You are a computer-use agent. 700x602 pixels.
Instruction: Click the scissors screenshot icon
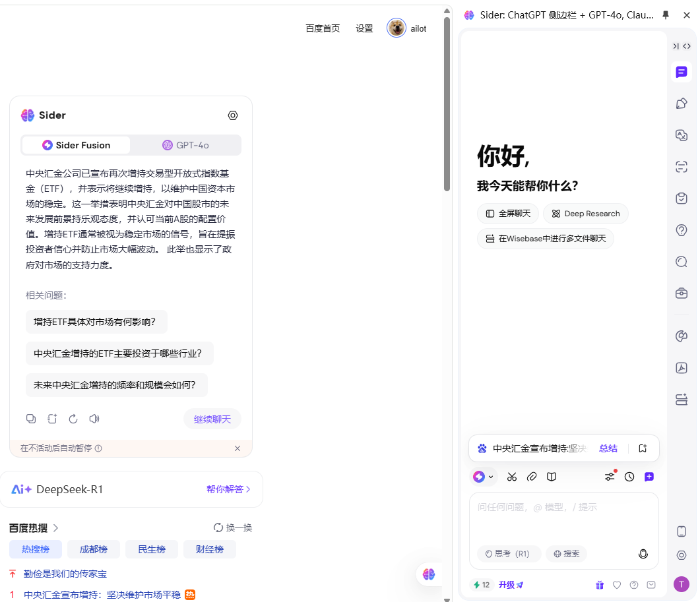(x=512, y=477)
